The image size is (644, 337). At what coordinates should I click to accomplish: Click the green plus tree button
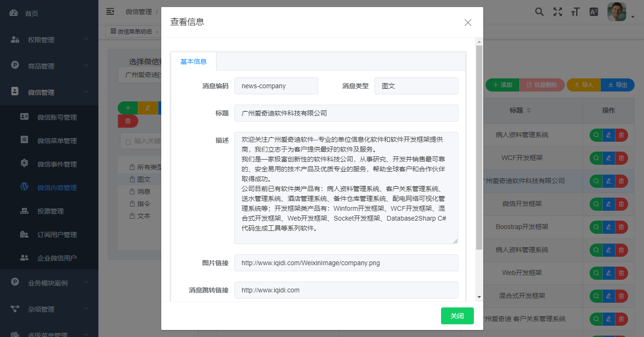(x=128, y=108)
